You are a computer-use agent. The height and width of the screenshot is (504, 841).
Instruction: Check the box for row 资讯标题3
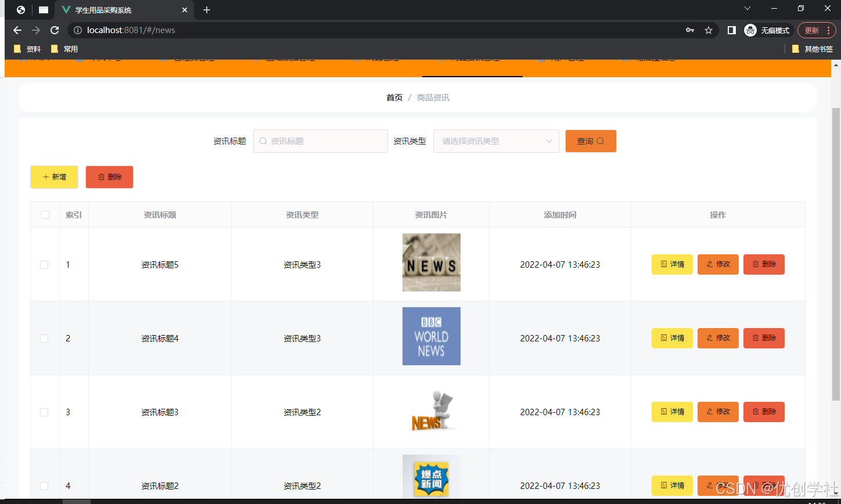coord(44,412)
